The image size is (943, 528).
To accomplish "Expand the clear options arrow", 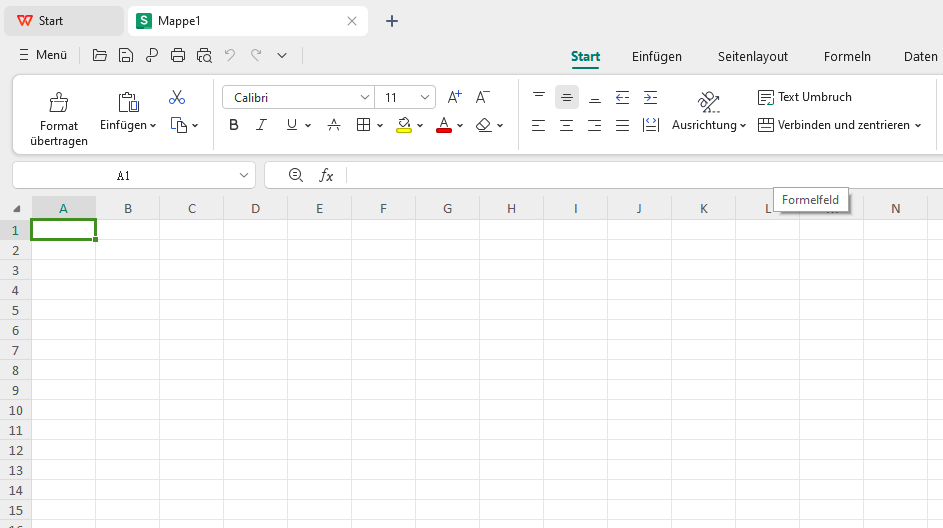I will point(500,126).
